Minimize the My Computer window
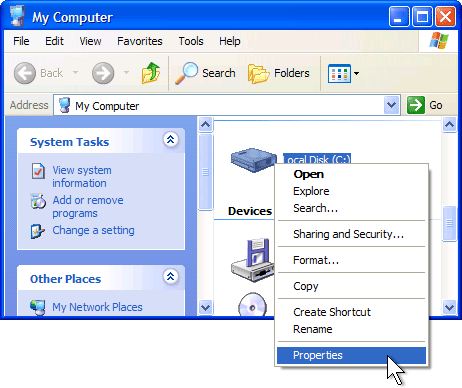The width and height of the screenshot is (462, 388). [x=399, y=16]
